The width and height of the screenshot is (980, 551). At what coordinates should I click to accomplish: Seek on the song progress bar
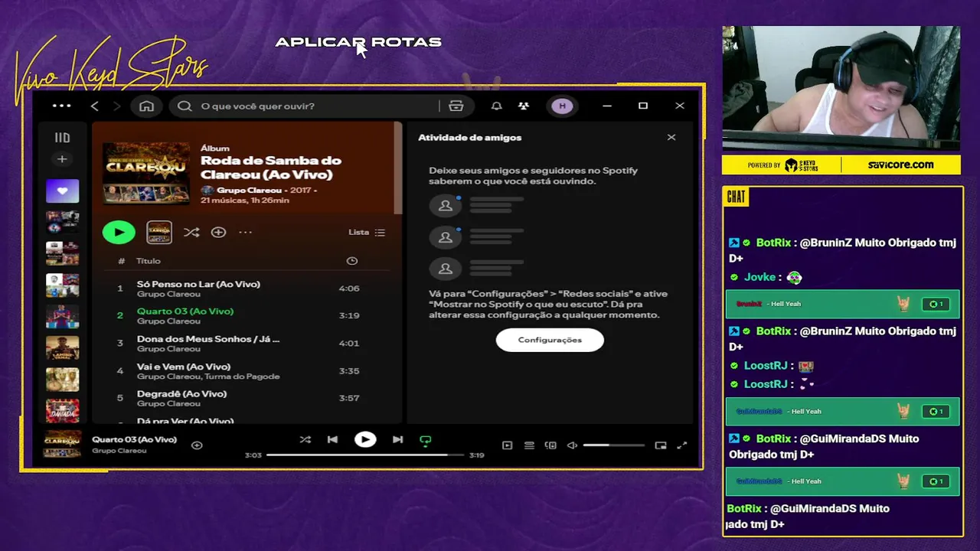365,455
